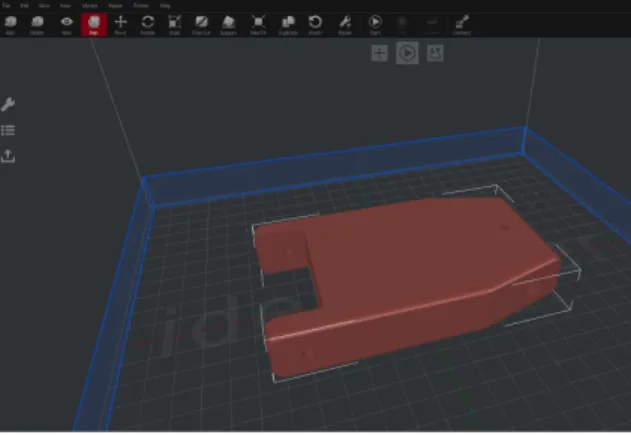Open the View menu
631x435 pixels.
coord(65,6)
